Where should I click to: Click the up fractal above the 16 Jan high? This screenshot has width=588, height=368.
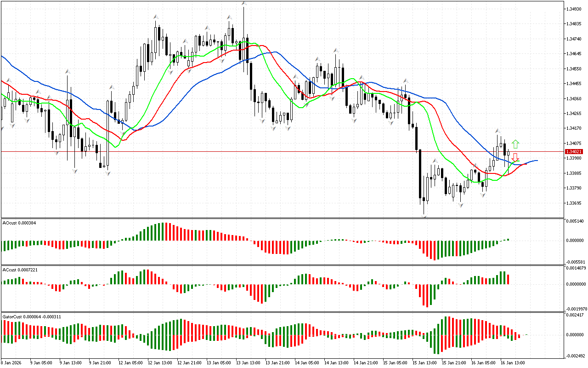498,131
